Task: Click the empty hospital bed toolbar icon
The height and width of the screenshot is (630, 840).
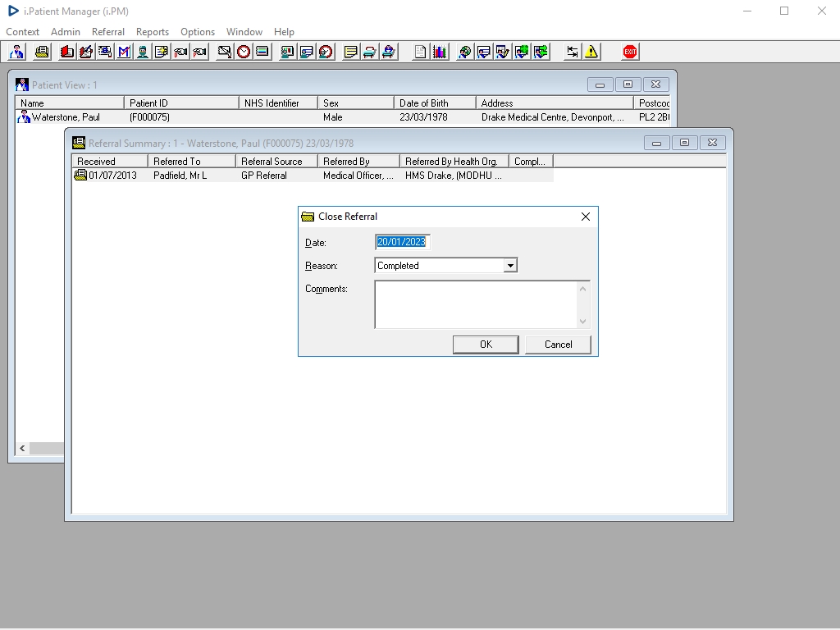Action: coord(370,52)
